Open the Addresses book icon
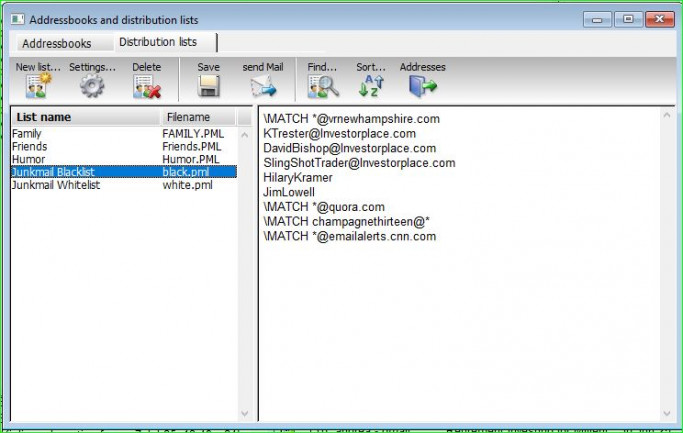The width and height of the screenshot is (683, 433). click(x=422, y=86)
